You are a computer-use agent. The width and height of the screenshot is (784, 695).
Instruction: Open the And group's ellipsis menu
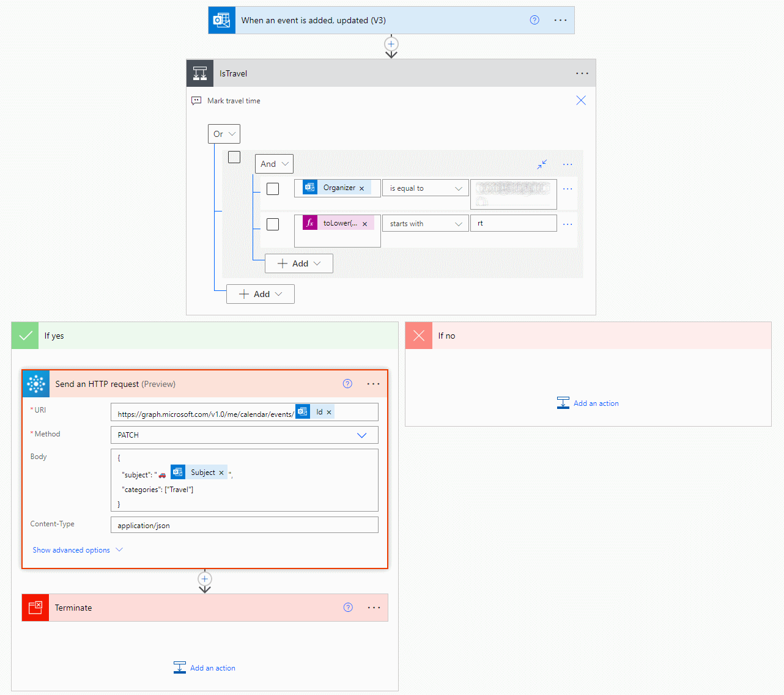(568, 164)
